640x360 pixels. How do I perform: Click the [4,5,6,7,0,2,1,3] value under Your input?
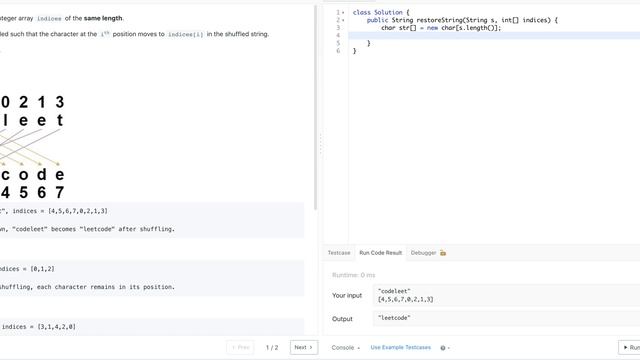coord(405,299)
